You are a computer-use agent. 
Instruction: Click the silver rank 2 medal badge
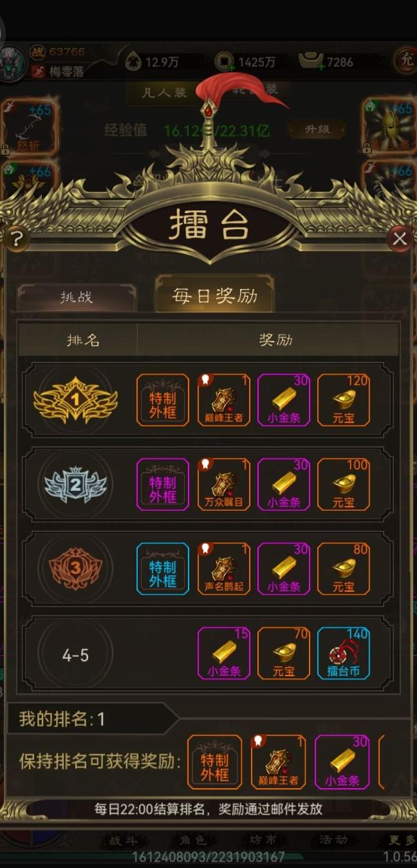pyautogui.click(x=75, y=484)
